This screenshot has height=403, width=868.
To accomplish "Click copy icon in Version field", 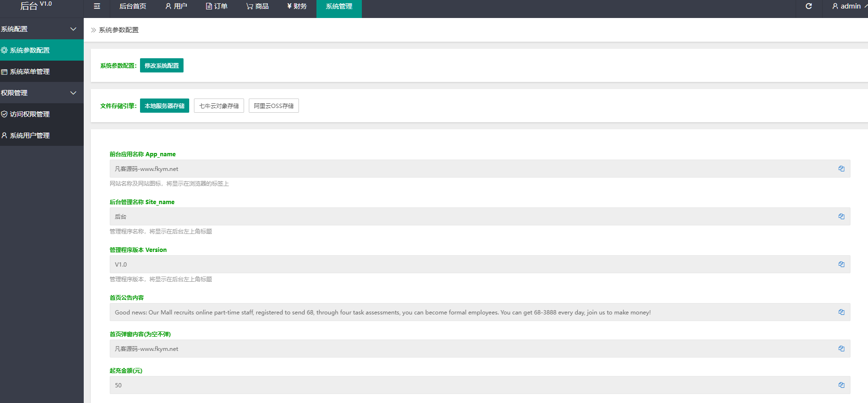I will click(x=841, y=264).
